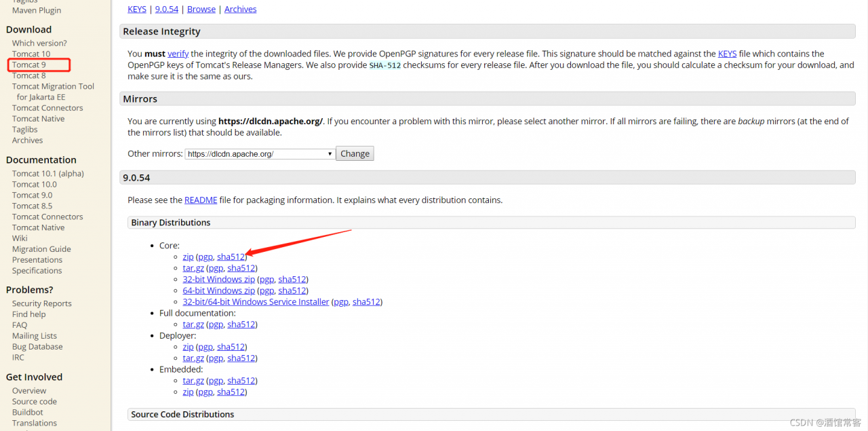Open Tomcat Connectors under Documentation

click(x=47, y=217)
